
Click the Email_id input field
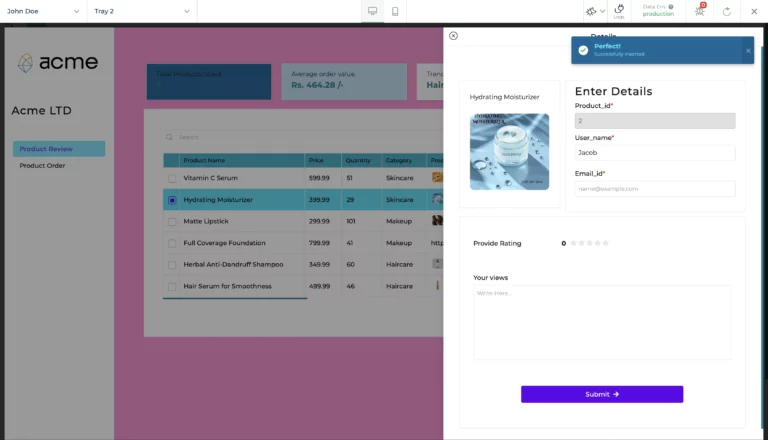(654, 188)
